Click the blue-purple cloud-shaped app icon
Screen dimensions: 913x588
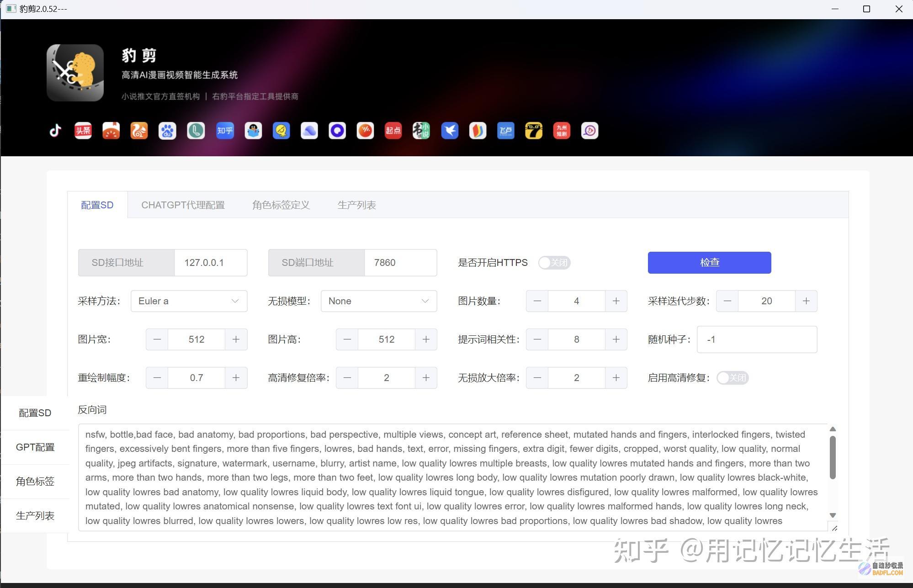pyautogui.click(x=309, y=131)
